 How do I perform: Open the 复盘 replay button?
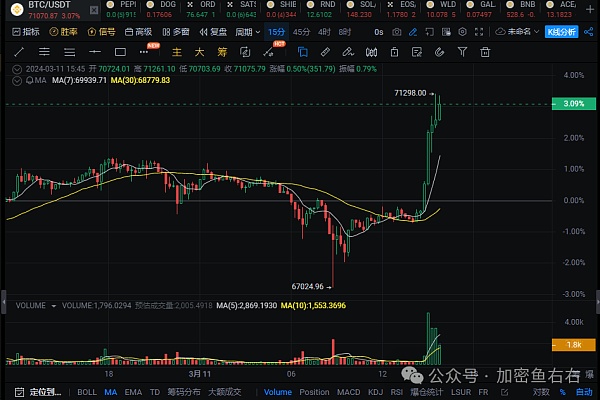point(213,32)
